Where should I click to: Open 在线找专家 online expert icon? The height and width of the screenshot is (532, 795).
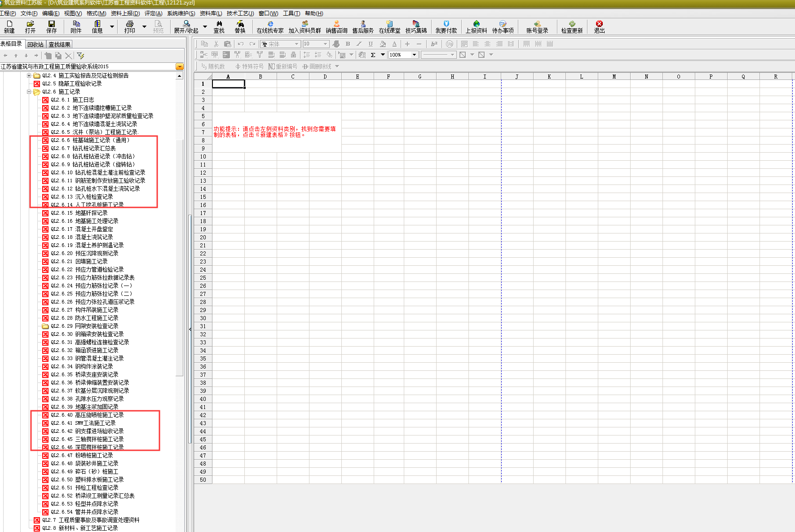tap(270, 27)
